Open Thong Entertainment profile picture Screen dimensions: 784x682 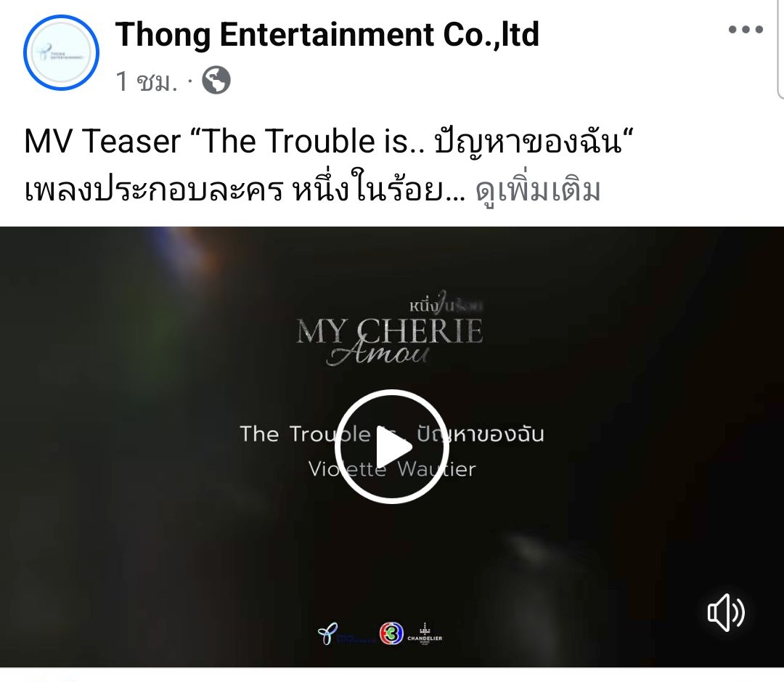pyautogui.click(x=61, y=52)
